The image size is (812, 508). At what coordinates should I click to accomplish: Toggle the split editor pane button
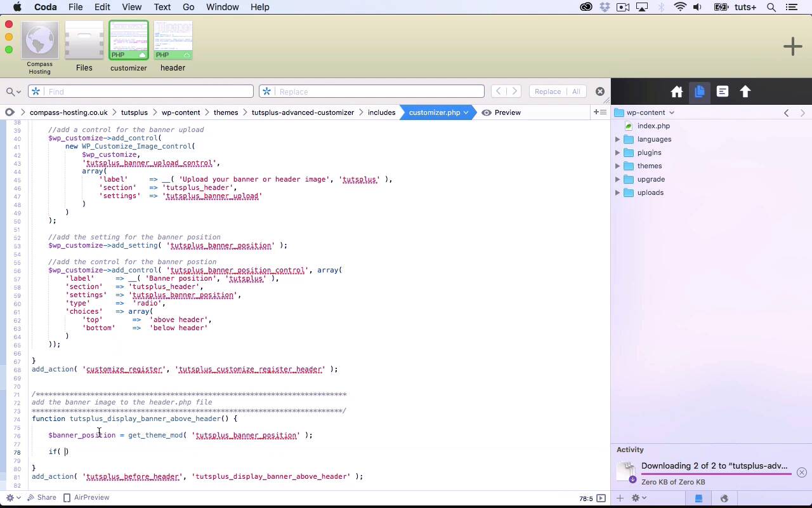pos(599,112)
